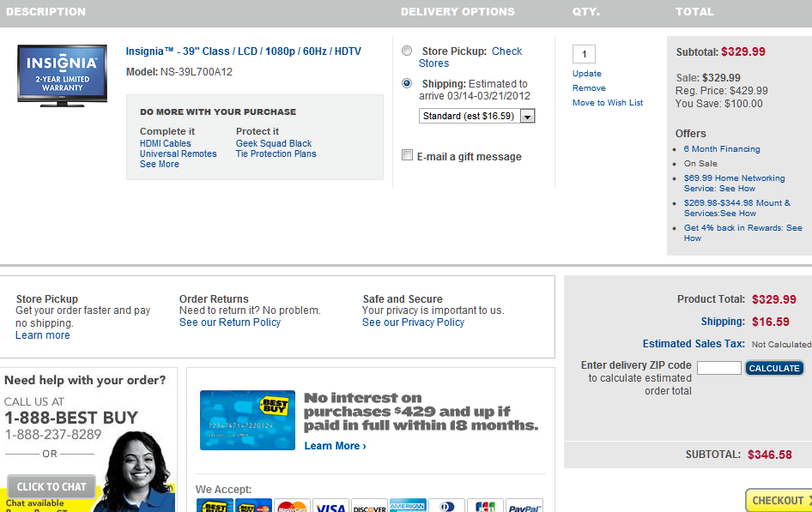Click See More under Complete it
The height and width of the screenshot is (512, 812).
160,164
